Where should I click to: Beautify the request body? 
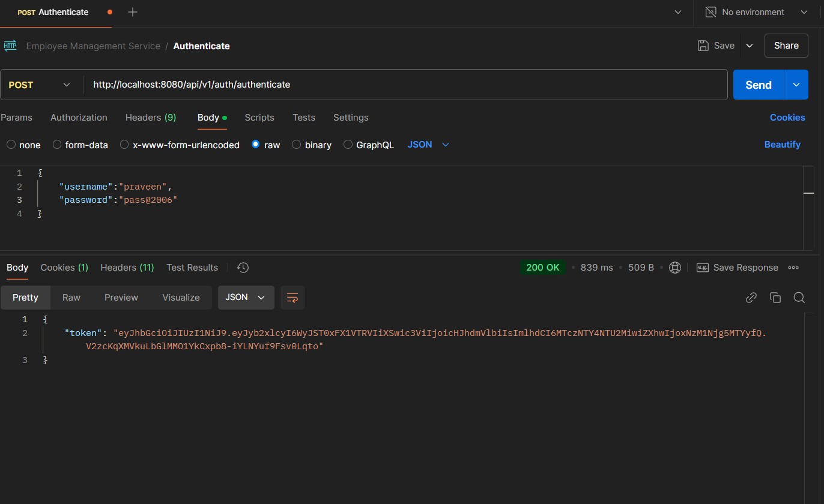coord(783,145)
